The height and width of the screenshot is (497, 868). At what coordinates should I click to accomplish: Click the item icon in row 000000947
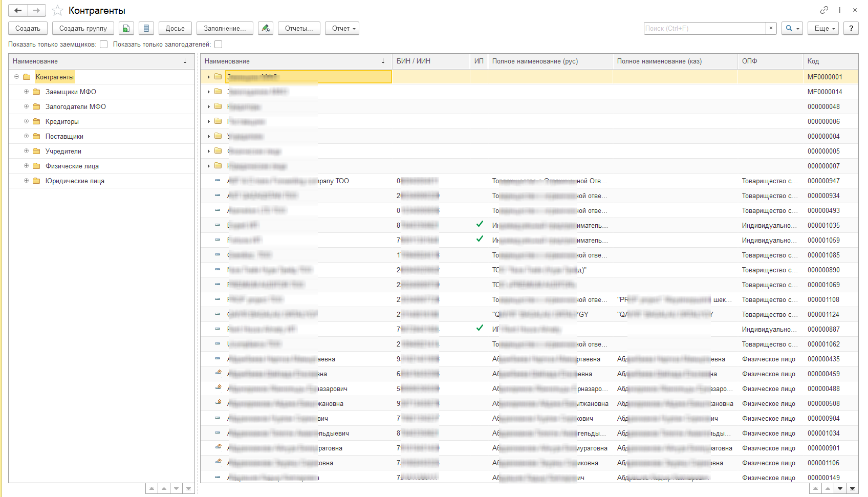tap(218, 180)
